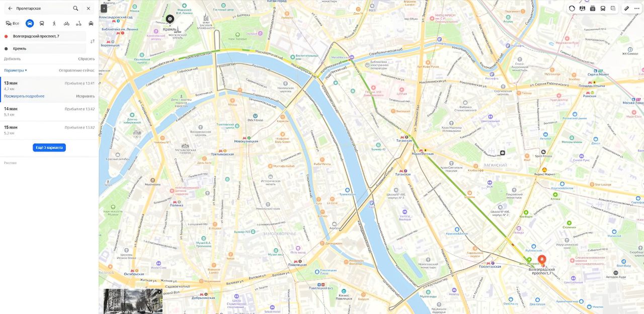
Task: Click Сбросить to reset the route
Action: (x=86, y=59)
